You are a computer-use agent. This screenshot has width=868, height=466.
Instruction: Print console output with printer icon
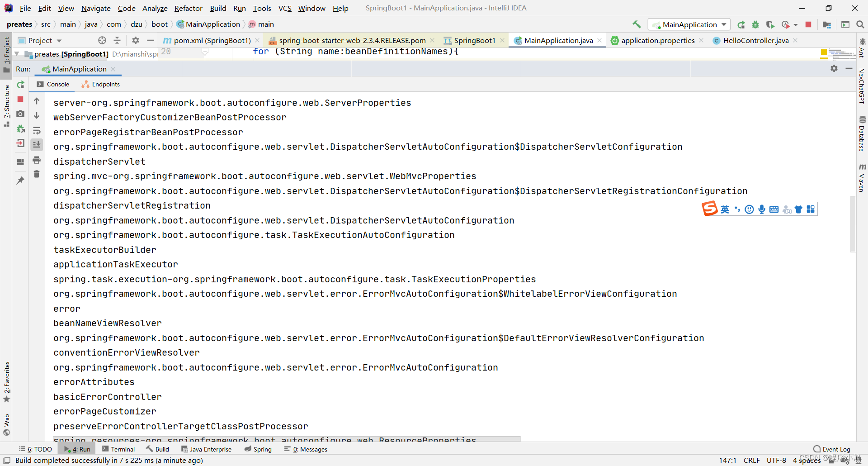[x=37, y=160]
